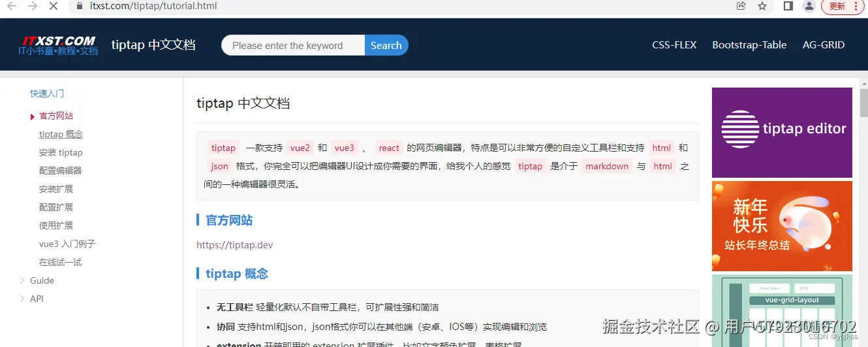Click the markdown tag
This screenshot has width=868, height=347.
tap(607, 166)
